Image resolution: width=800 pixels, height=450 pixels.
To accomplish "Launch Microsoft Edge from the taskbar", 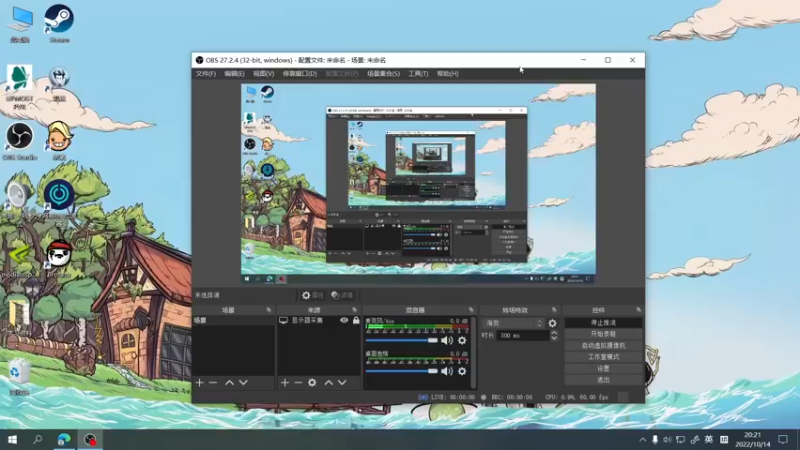I will click(x=64, y=439).
